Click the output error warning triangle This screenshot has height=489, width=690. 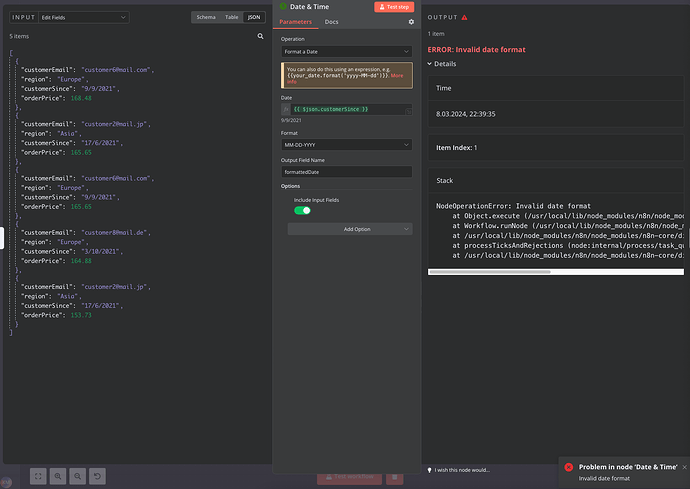464,17
